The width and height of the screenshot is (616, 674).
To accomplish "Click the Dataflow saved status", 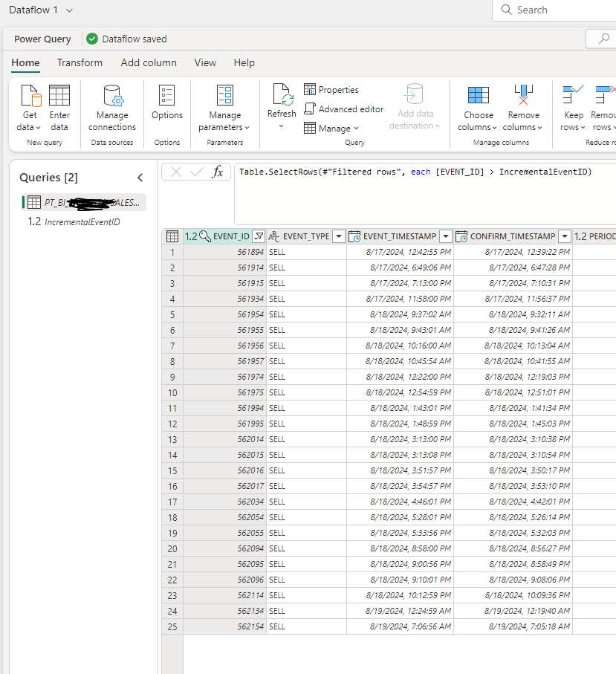I will (x=126, y=39).
